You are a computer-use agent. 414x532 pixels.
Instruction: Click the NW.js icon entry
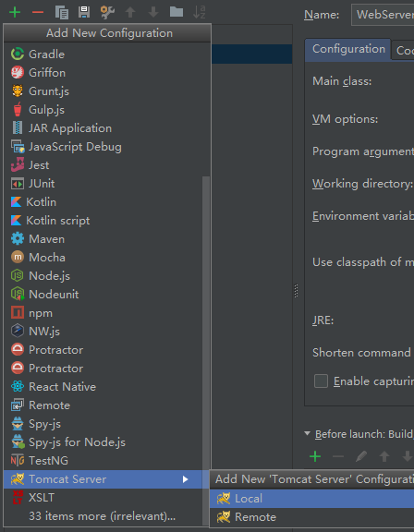18,332
